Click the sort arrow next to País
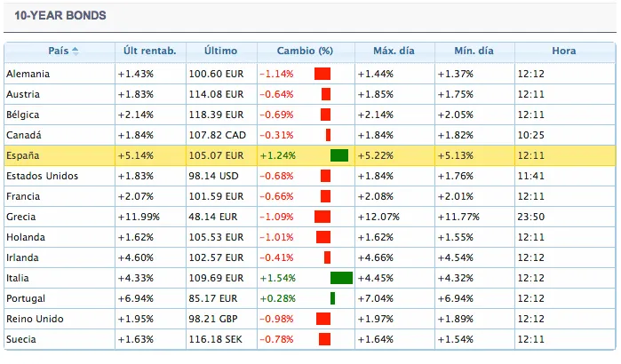 pos(76,51)
